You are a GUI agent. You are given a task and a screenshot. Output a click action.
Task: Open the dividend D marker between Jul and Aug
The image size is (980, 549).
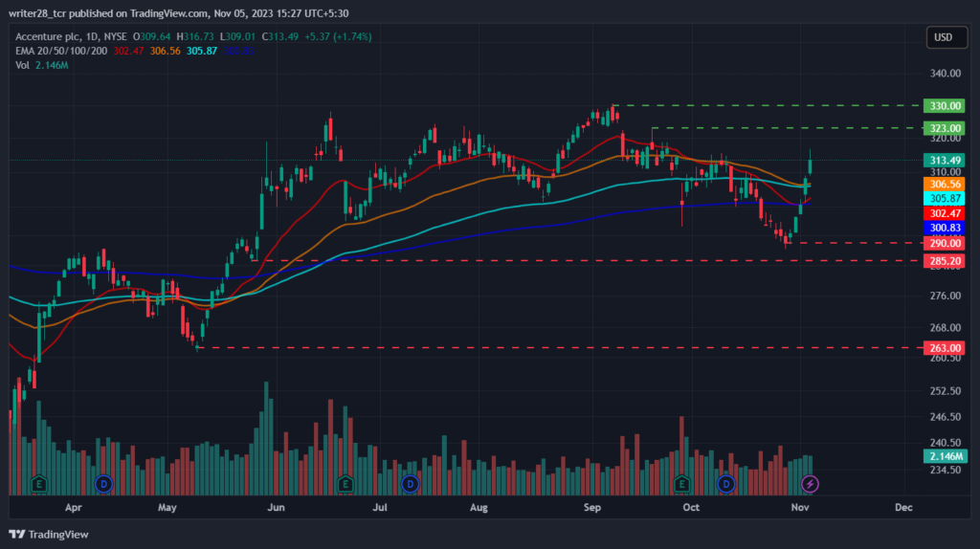(x=410, y=484)
